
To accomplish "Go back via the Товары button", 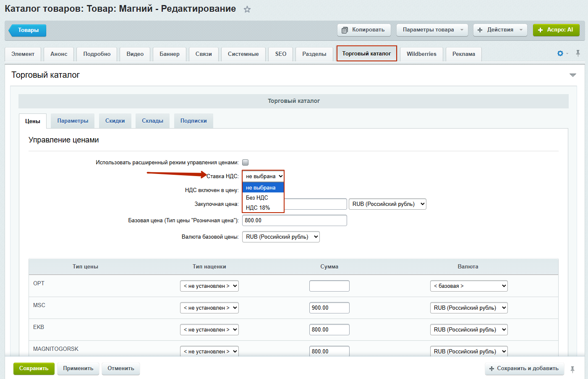I will [x=28, y=30].
